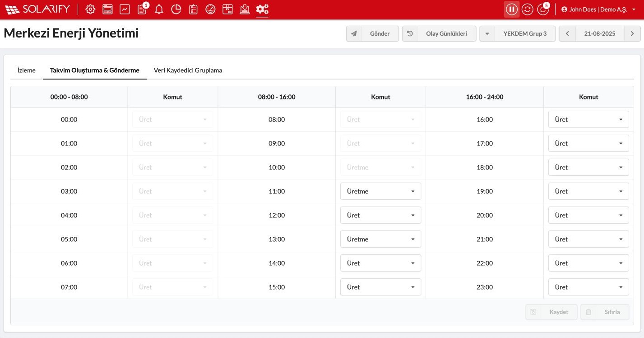This screenshot has width=644, height=338.
Task: Click the refresh sync icon
Action: point(527,9)
